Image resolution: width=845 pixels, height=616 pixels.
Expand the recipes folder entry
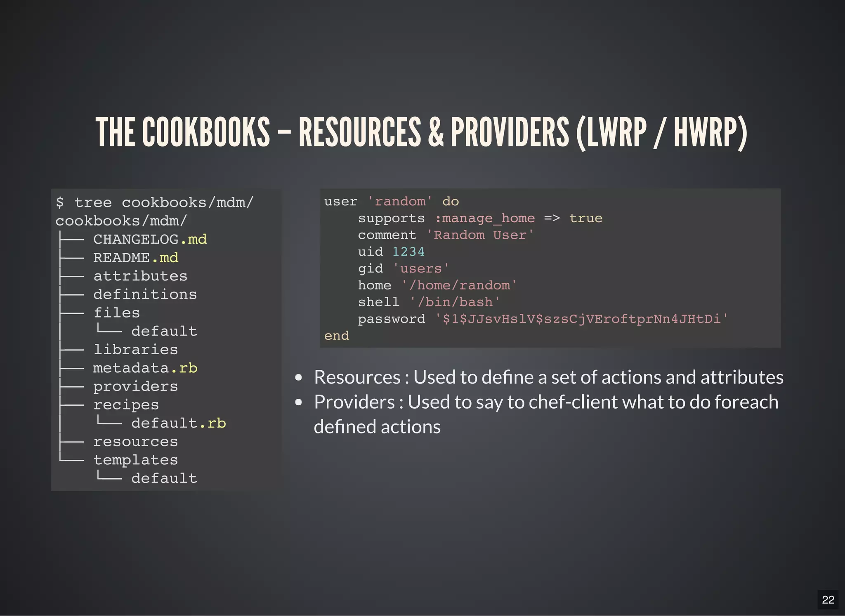[126, 405]
